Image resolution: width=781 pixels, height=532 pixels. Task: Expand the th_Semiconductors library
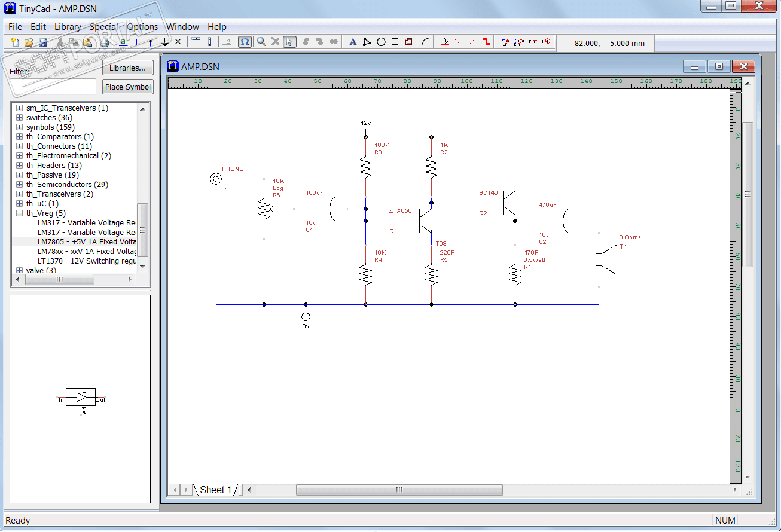tap(20, 185)
